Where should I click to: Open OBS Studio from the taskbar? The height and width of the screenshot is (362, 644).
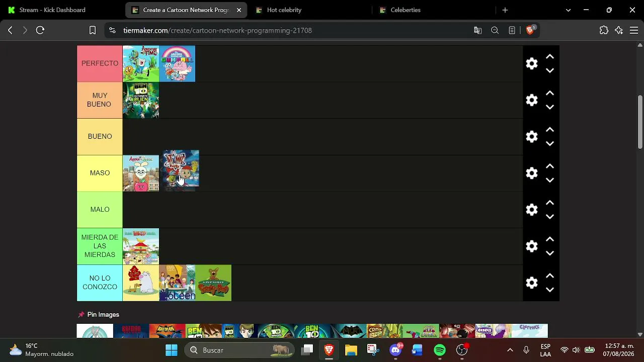[x=462, y=350]
